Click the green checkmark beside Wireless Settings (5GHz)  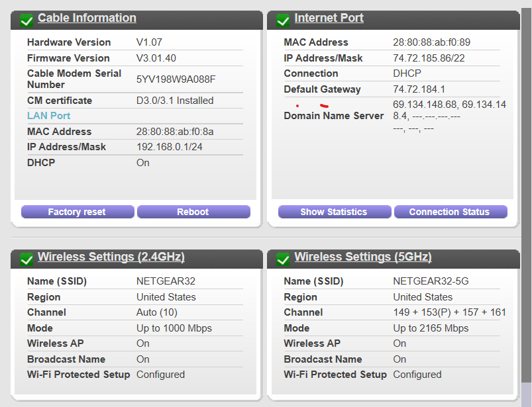pos(283,259)
